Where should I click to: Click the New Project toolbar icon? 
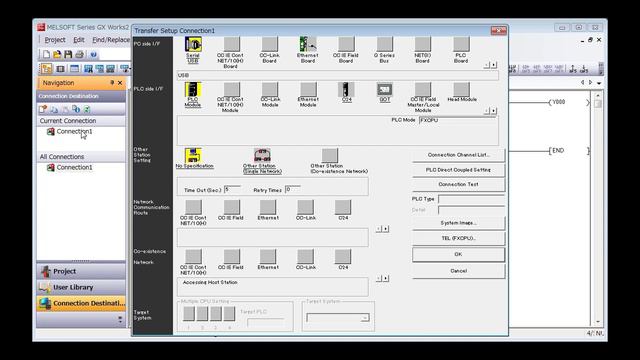coord(46,54)
